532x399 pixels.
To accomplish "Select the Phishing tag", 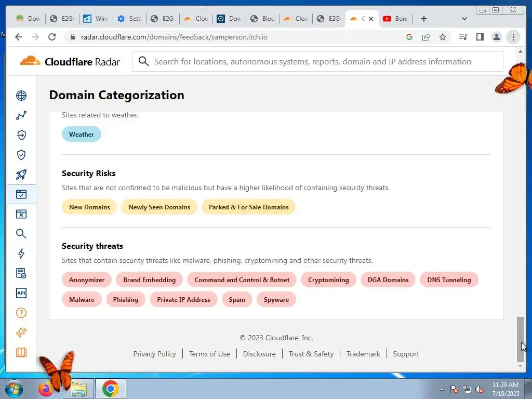I will [x=126, y=300].
